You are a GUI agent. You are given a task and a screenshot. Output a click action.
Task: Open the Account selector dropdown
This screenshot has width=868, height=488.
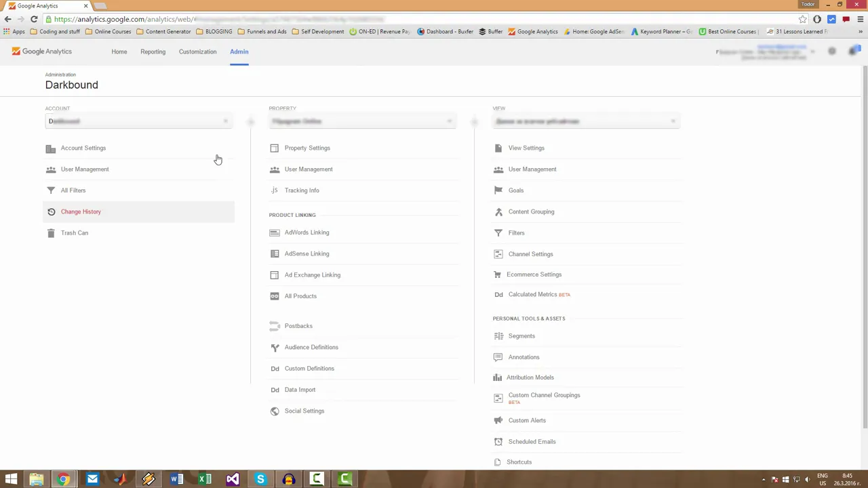point(138,121)
